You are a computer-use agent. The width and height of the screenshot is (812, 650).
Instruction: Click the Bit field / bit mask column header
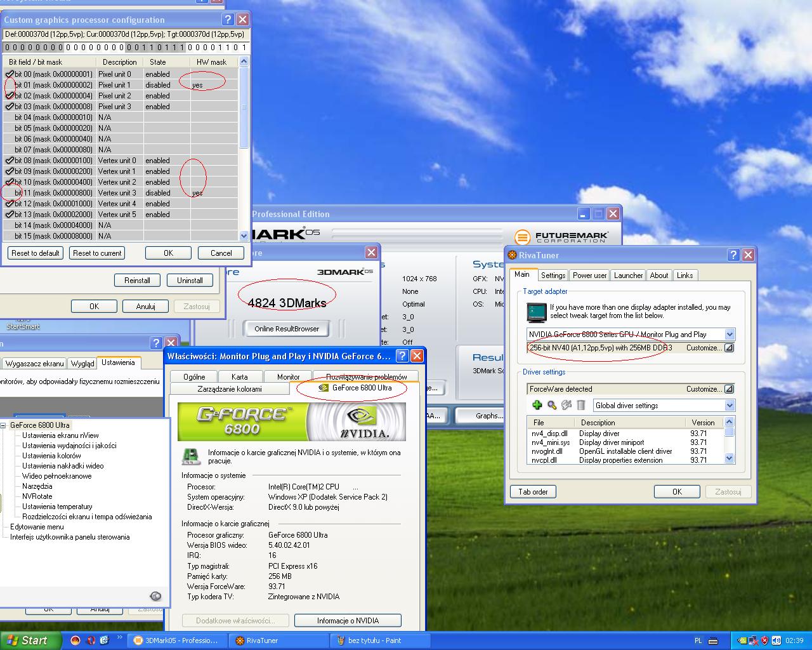pyautogui.click(x=51, y=62)
